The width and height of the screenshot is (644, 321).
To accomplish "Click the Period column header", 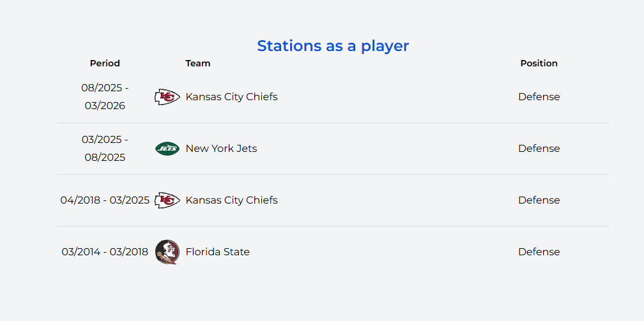I will [x=105, y=63].
